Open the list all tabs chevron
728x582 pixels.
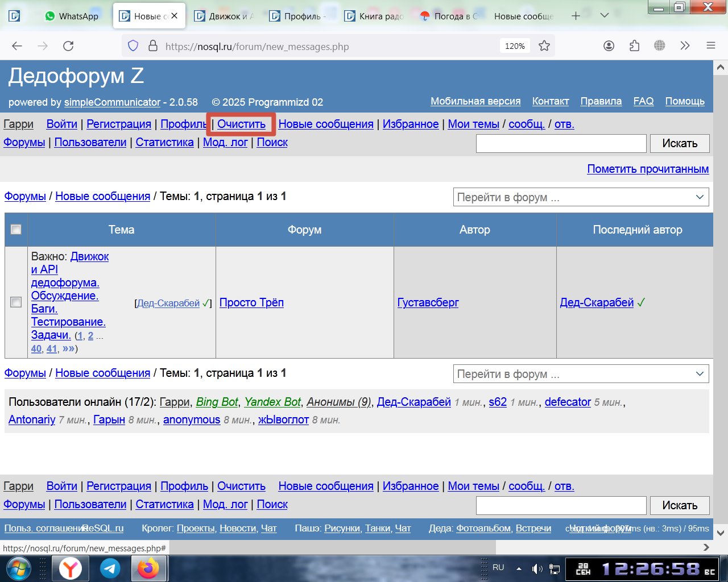pos(605,16)
